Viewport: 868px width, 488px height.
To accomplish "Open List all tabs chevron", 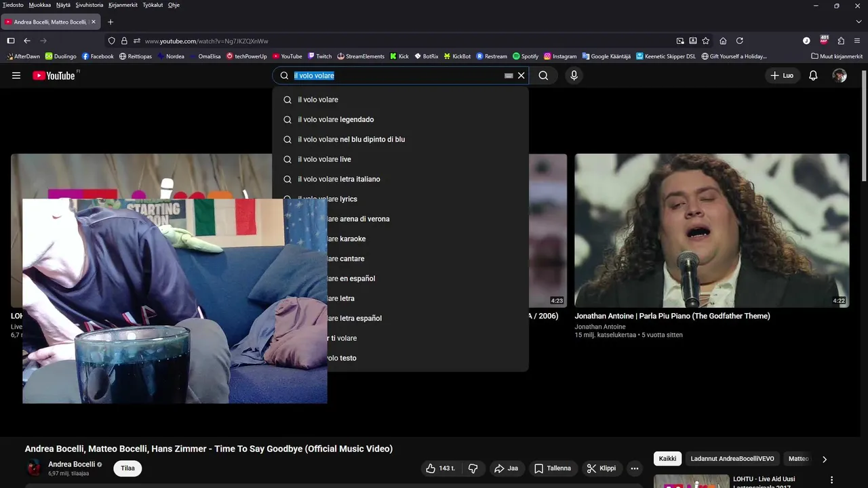I will tap(857, 22).
